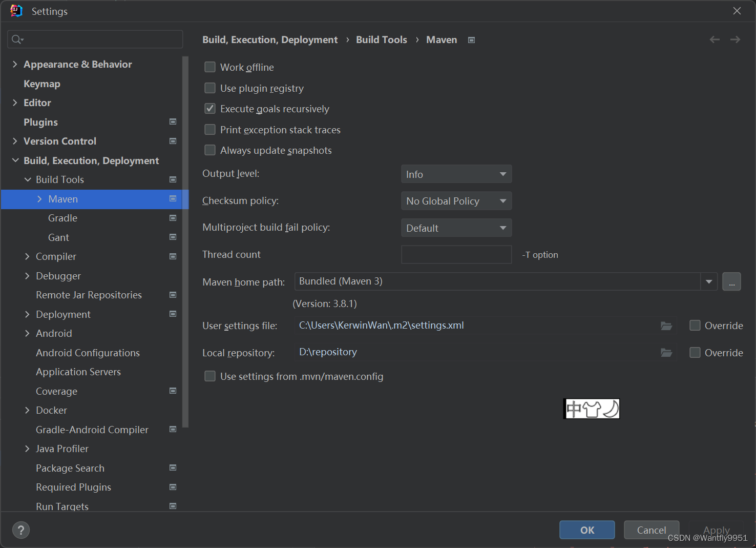756x548 pixels.
Task: Browse folder for Local repository
Action: 666,353
